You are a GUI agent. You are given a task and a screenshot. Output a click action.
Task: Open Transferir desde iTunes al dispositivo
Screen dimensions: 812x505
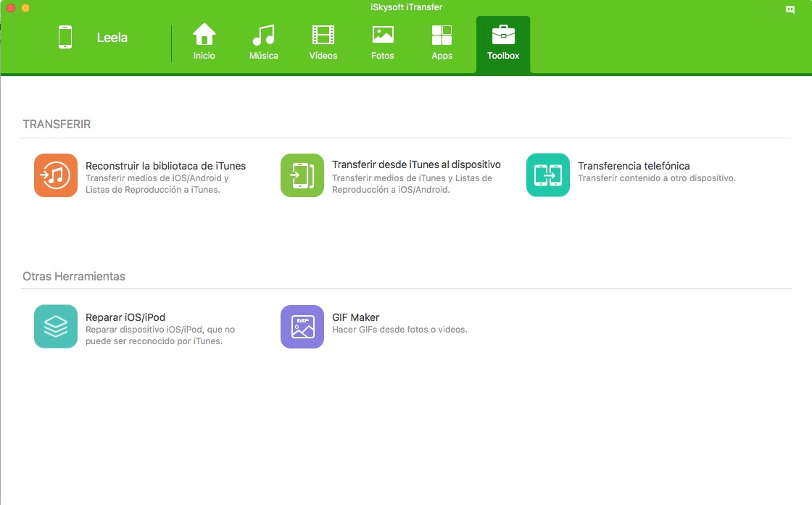[416, 164]
